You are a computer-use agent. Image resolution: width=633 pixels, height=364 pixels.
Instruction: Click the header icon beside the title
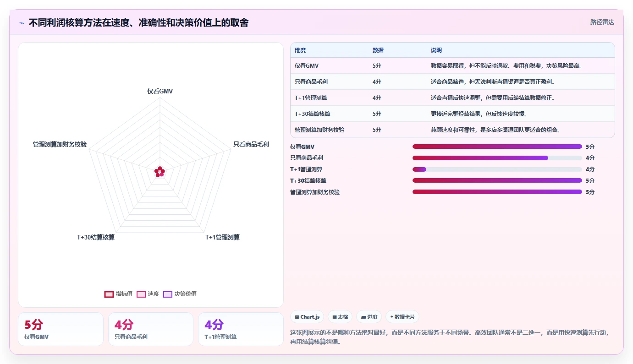22,23
